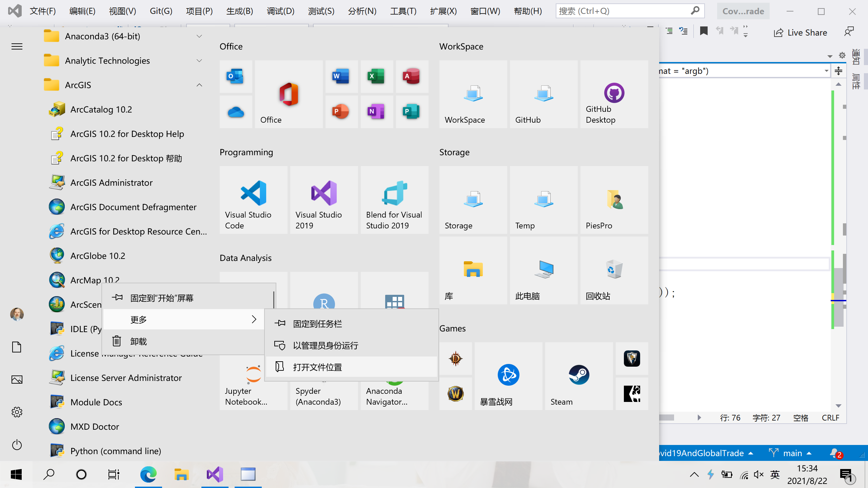Launch Excel from the Office tiles
This screenshot has width=868, height=488.
click(x=377, y=77)
